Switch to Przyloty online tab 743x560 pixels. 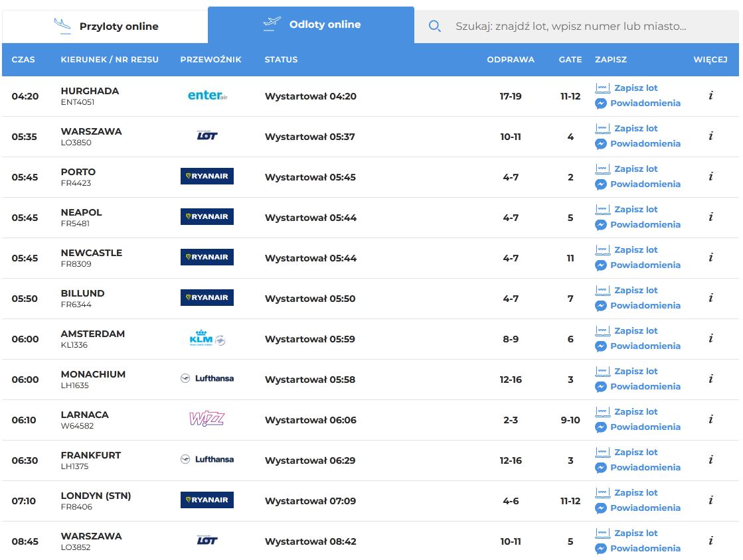point(106,27)
